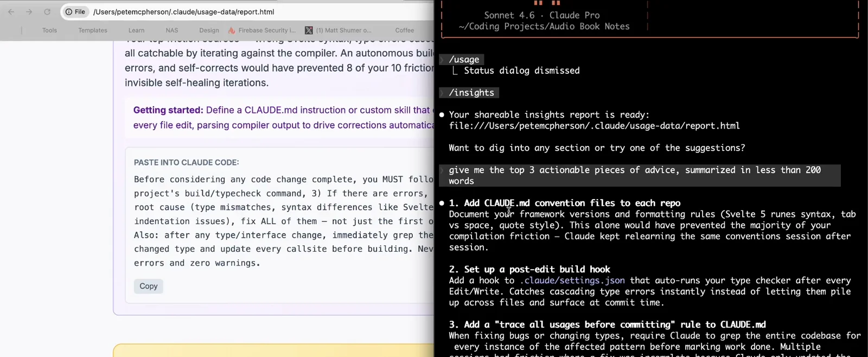The image size is (868, 357).
Task: Click '1. Add CLAUDE.md convention files' heading
Action: coord(564,203)
